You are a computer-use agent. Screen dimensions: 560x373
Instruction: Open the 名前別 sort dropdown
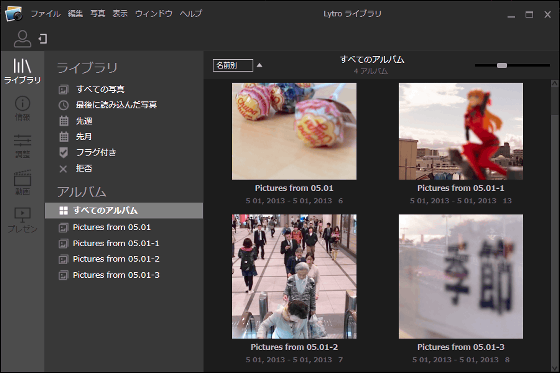pyautogui.click(x=233, y=65)
